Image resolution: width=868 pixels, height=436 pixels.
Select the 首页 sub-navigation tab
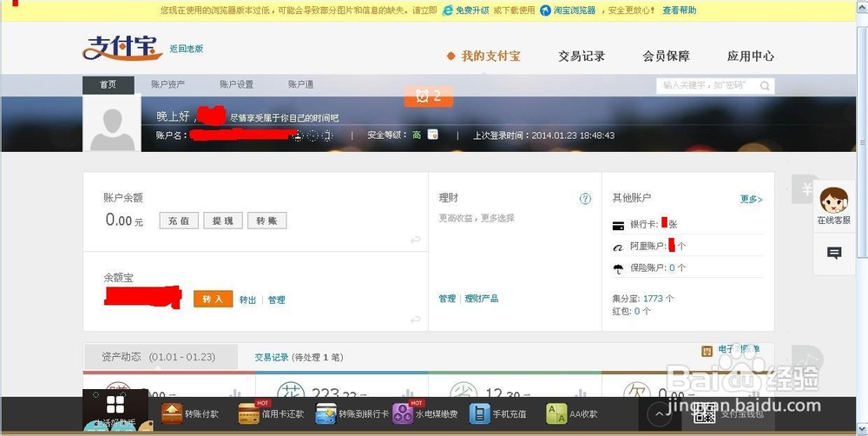coord(108,85)
